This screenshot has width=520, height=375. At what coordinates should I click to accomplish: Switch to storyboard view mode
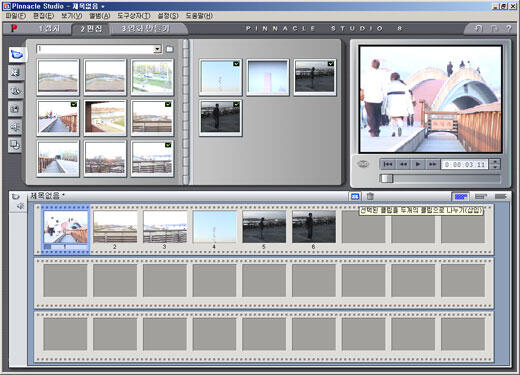[x=461, y=197]
